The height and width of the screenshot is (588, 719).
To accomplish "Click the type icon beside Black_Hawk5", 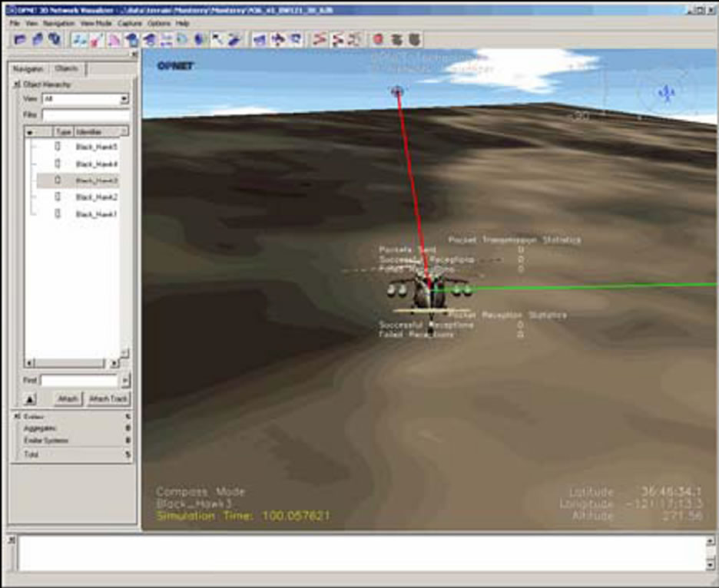I will click(58, 146).
